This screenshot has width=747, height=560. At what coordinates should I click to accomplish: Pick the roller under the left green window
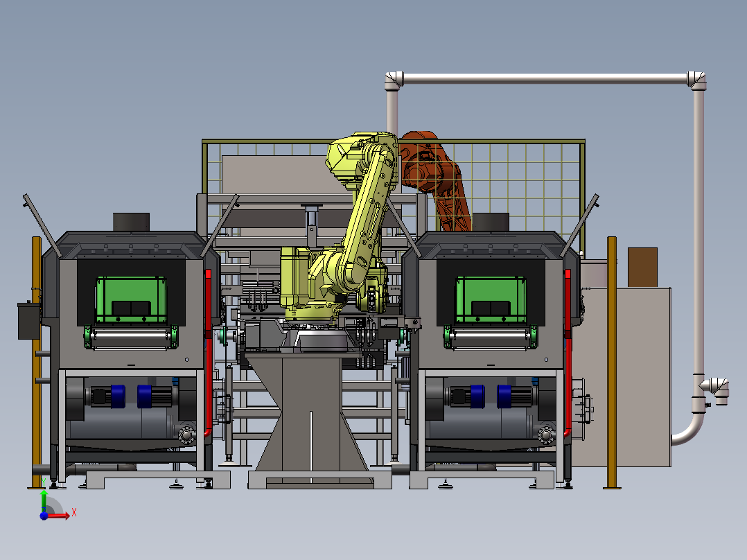(131, 338)
